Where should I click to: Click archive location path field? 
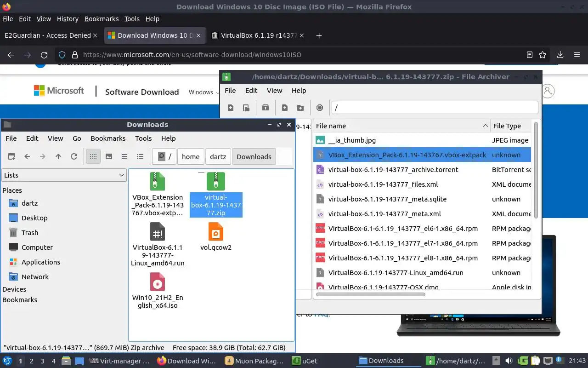click(435, 108)
